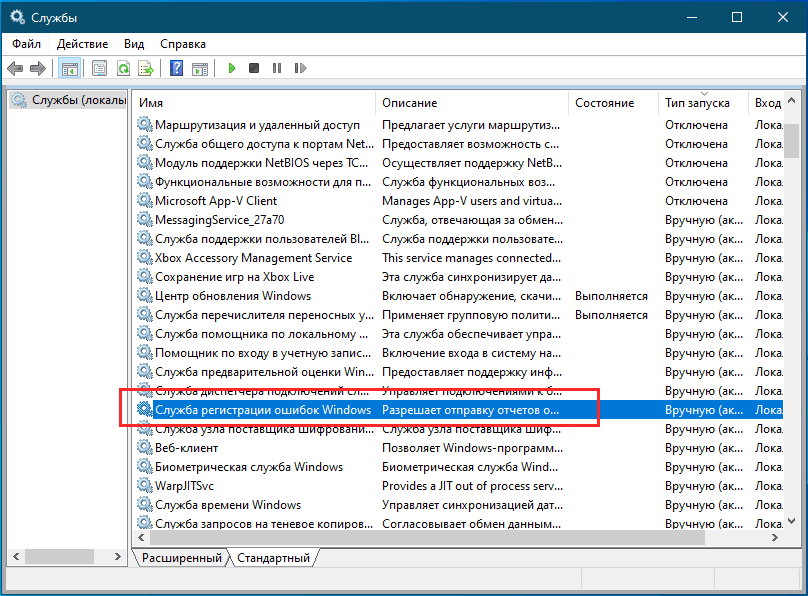Viewport: 808px width, 596px height.
Task: Open Properties via the toolbar icon
Action: (x=100, y=69)
